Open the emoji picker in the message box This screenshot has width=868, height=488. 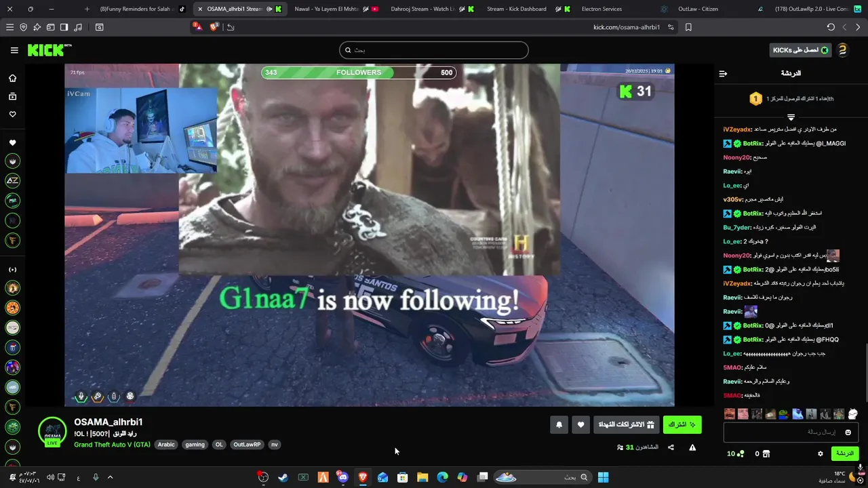[848, 432]
